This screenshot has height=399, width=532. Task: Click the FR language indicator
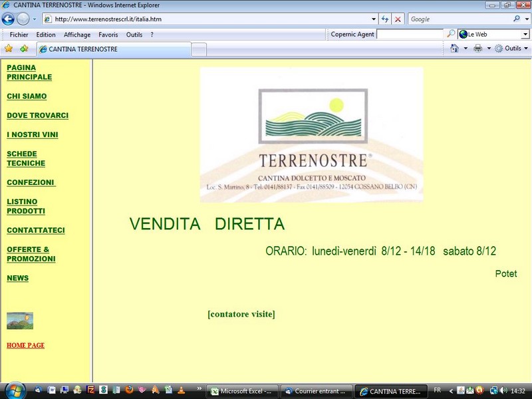click(x=438, y=390)
